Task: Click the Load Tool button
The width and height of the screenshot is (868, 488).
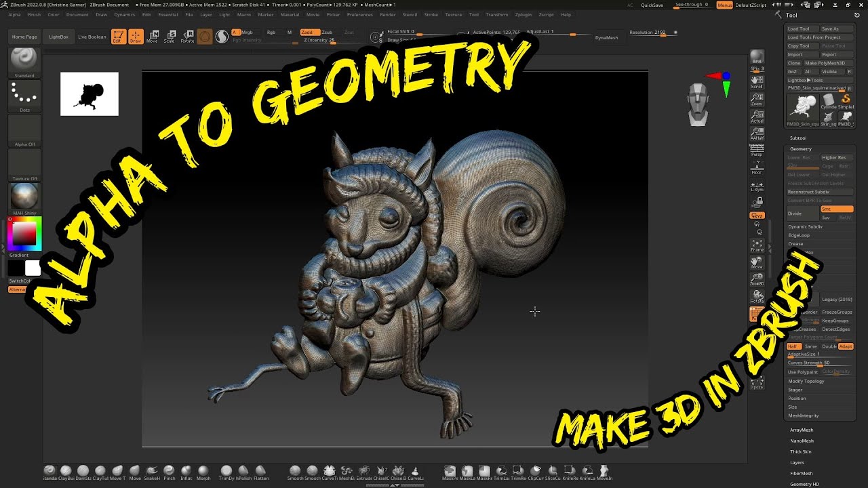Action: tap(802, 28)
